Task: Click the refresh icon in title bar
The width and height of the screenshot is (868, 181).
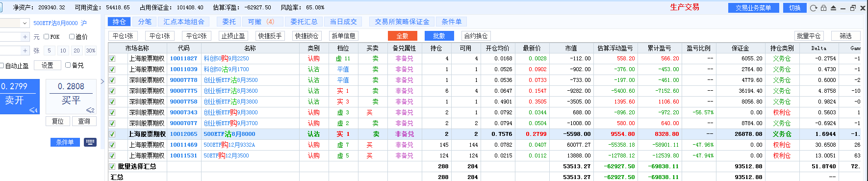Action: pyautogui.click(x=814, y=8)
